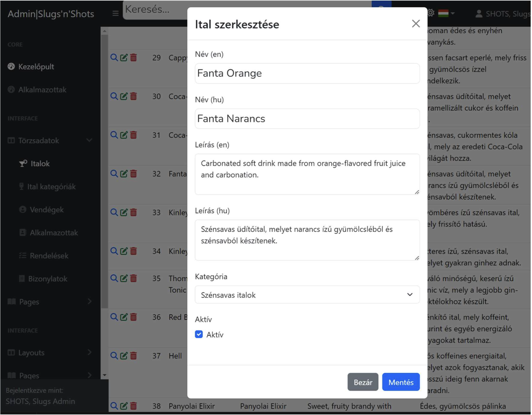Click the Panyolai Elixir name in row 38
532x415 pixels.
tap(192, 406)
